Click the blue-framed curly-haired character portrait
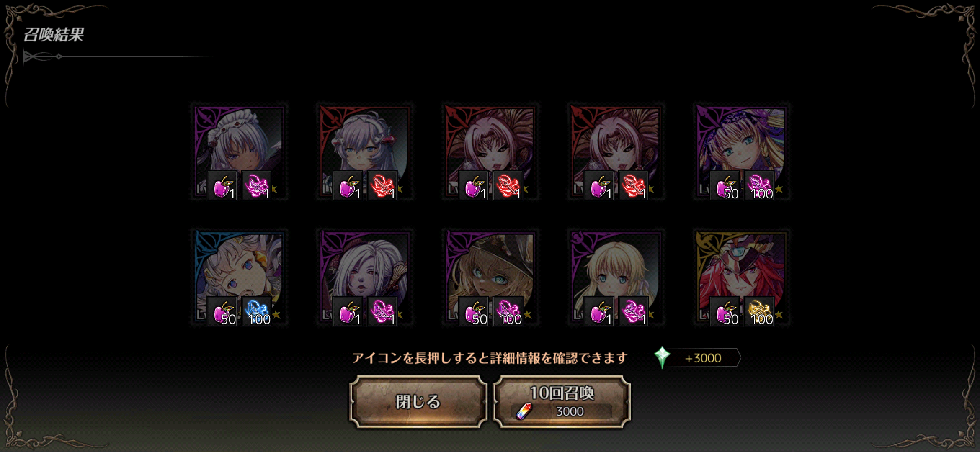The image size is (980, 452). tap(239, 277)
